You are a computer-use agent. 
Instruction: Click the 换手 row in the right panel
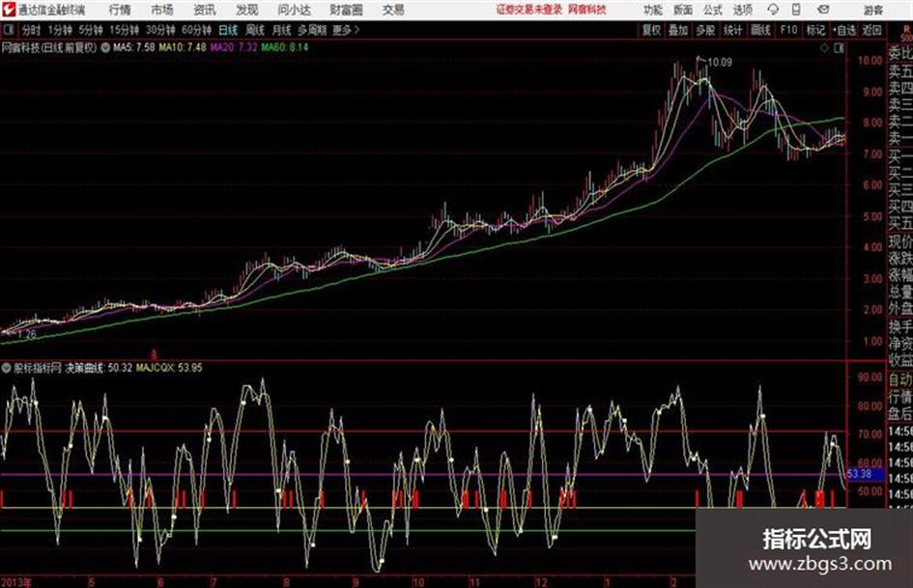click(x=900, y=326)
